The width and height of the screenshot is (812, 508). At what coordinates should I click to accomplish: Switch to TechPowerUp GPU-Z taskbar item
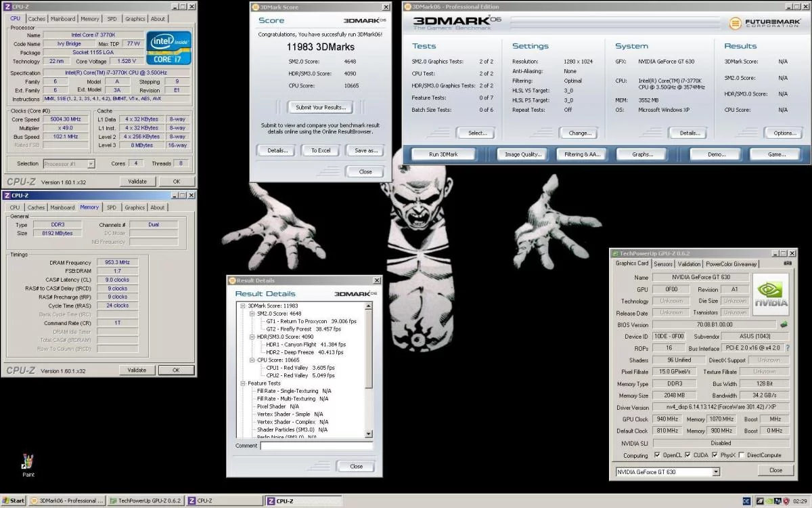[x=146, y=501]
